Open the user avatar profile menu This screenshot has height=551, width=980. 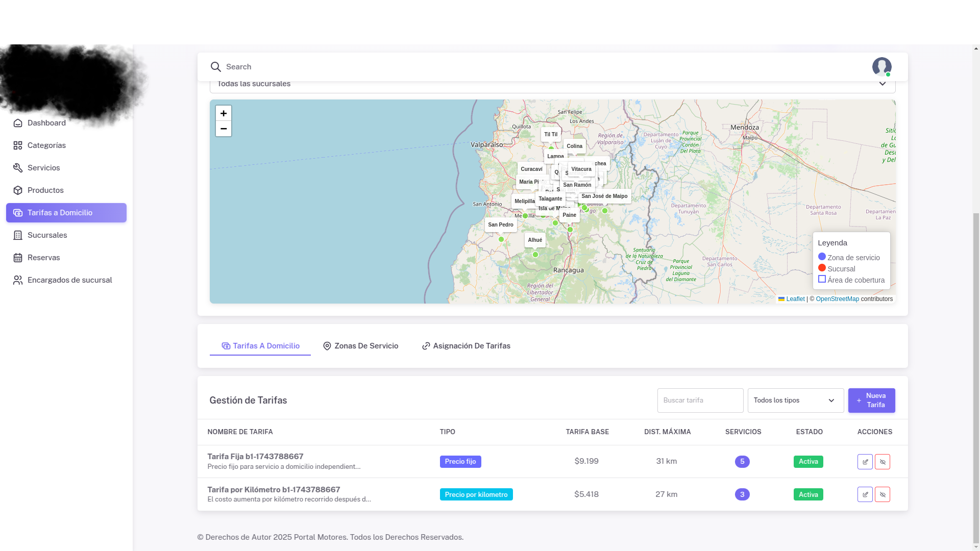881,67
